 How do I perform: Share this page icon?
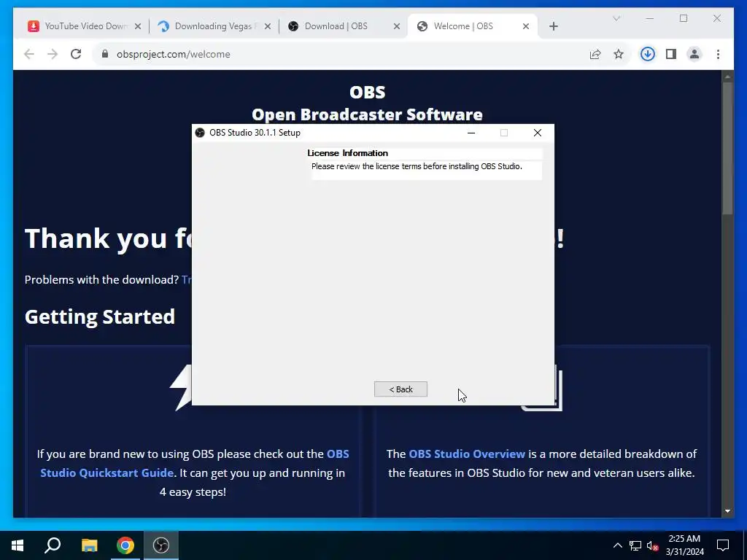pyautogui.click(x=595, y=54)
